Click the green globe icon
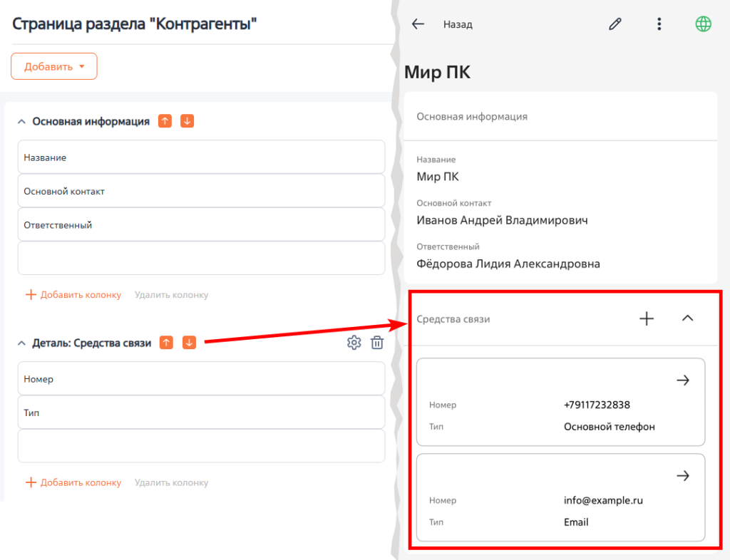This screenshot has width=730, height=560. [703, 24]
